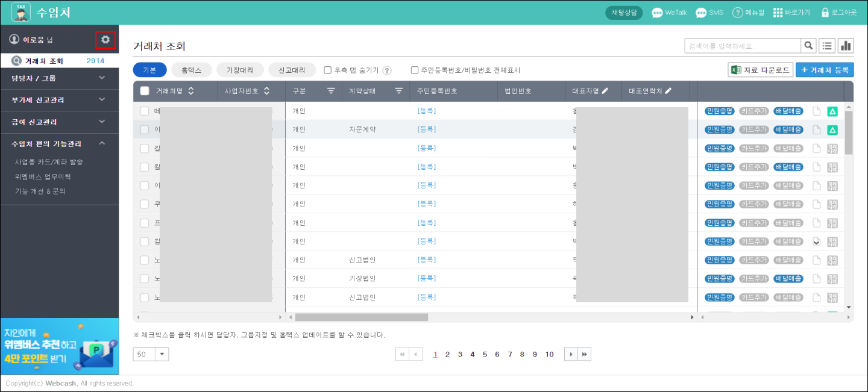Select the 신고대리 tab
The height and width of the screenshot is (392, 868).
[x=292, y=70]
